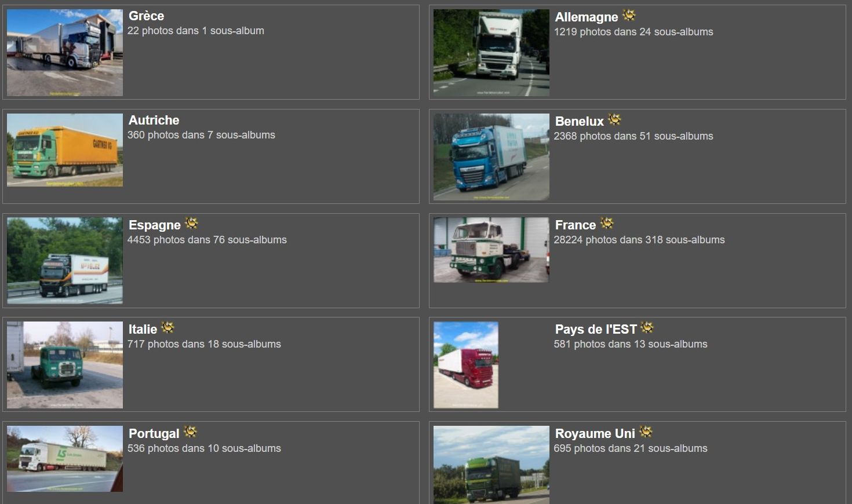The width and height of the screenshot is (852, 504).
Task: Click the star icon beside Espagne title
Action: pos(191,224)
